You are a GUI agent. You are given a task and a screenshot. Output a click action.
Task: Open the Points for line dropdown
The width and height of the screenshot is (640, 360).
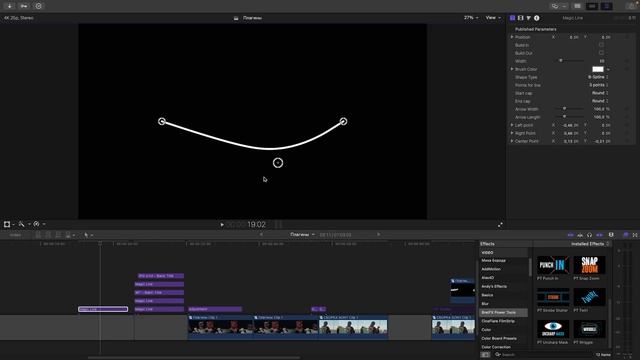click(x=599, y=85)
